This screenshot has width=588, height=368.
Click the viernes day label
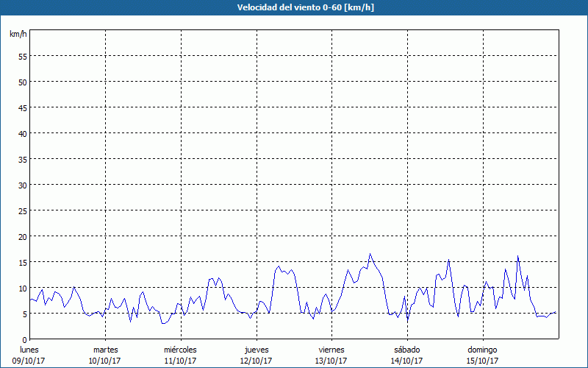331,350
